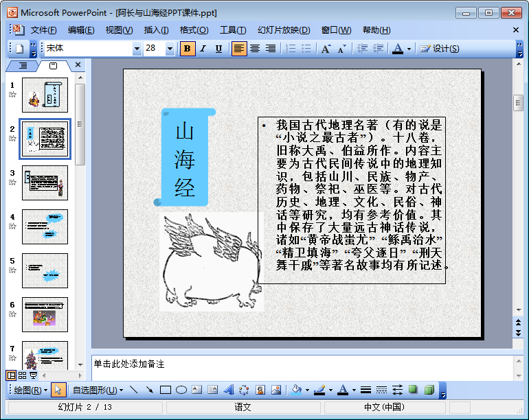Open the 文件(F) menu
Image resolution: width=529 pixels, height=420 pixels.
[x=43, y=30]
